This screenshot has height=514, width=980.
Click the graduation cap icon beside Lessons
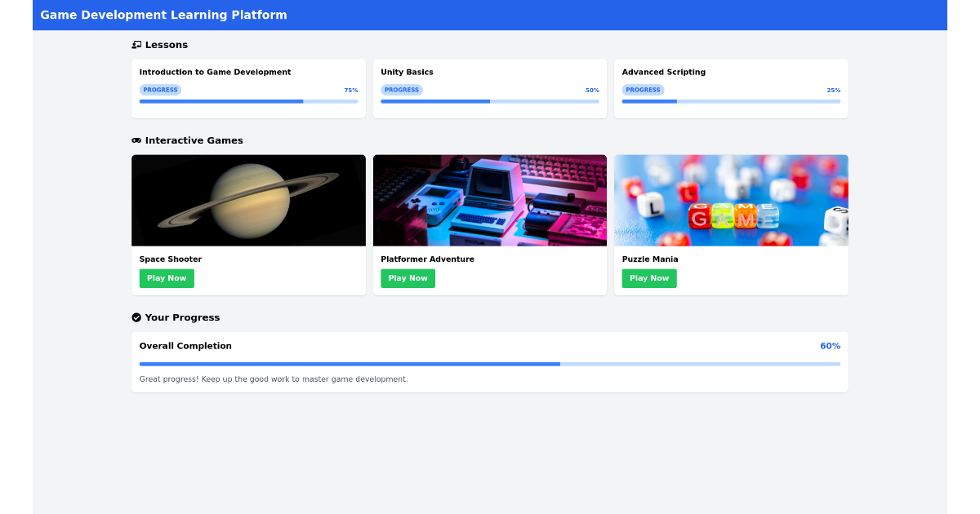pyautogui.click(x=136, y=45)
